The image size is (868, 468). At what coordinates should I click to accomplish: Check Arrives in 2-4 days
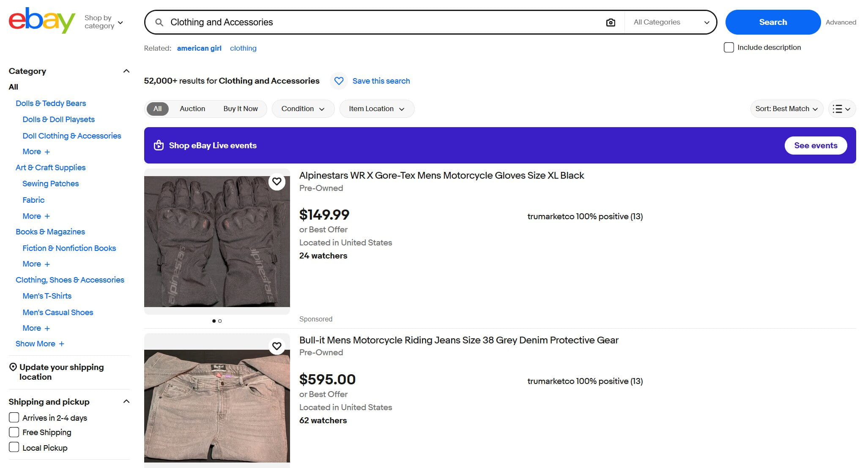(x=14, y=418)
